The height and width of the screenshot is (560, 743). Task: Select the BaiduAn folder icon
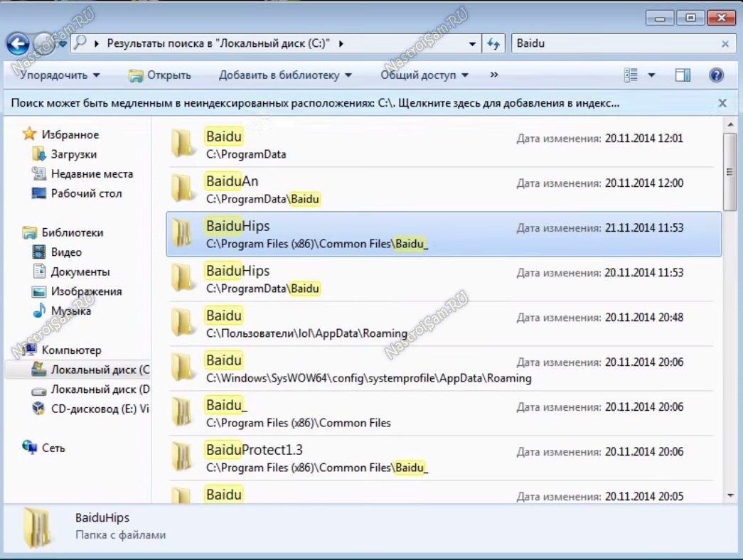[183, 188]
